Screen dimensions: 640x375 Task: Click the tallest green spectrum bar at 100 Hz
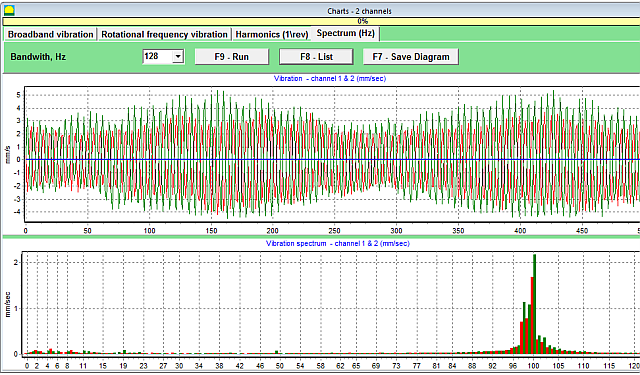534,304
